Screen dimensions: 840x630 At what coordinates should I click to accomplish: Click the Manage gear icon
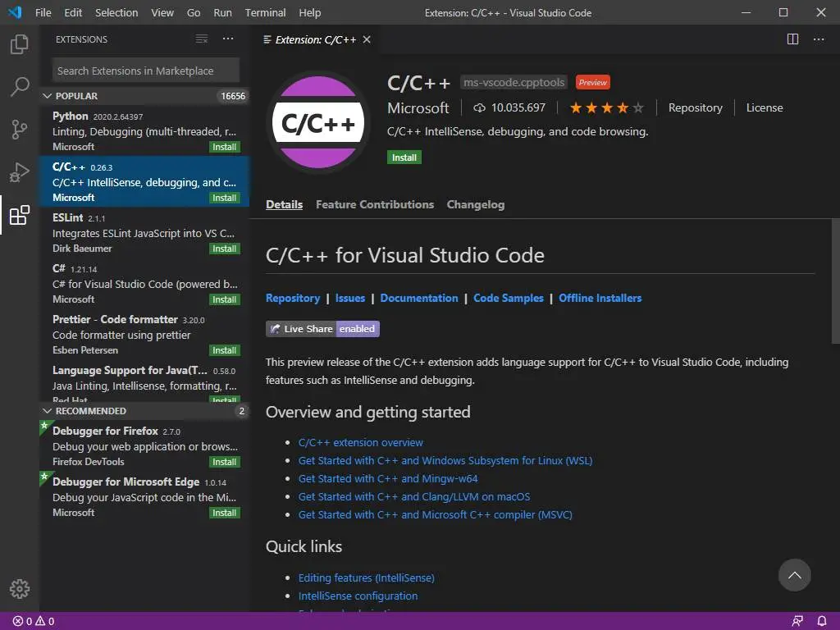tap(20, 588)
